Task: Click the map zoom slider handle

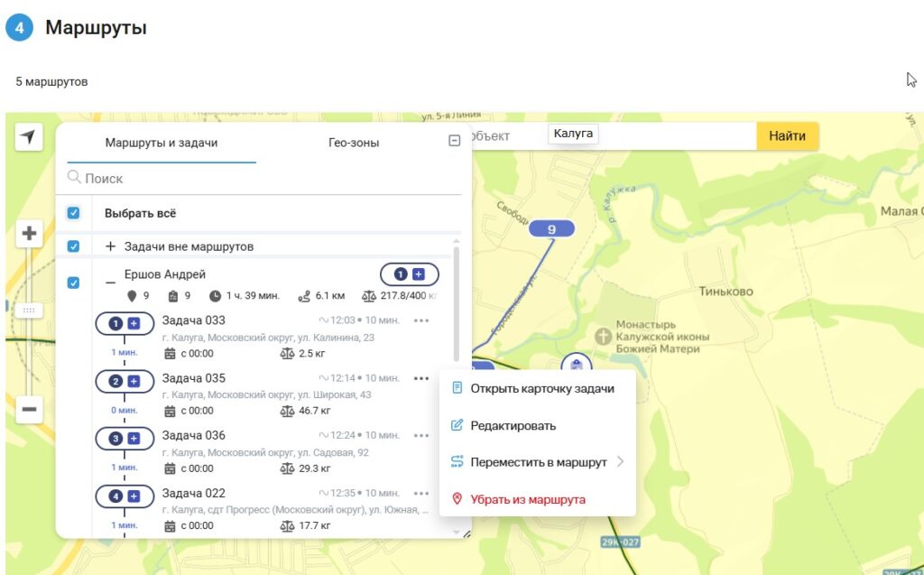Action: tap(29, 310)
